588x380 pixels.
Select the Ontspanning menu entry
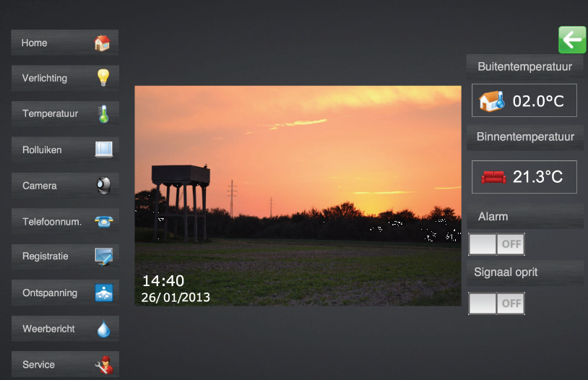pyautogui.click(x=65, y=293)
